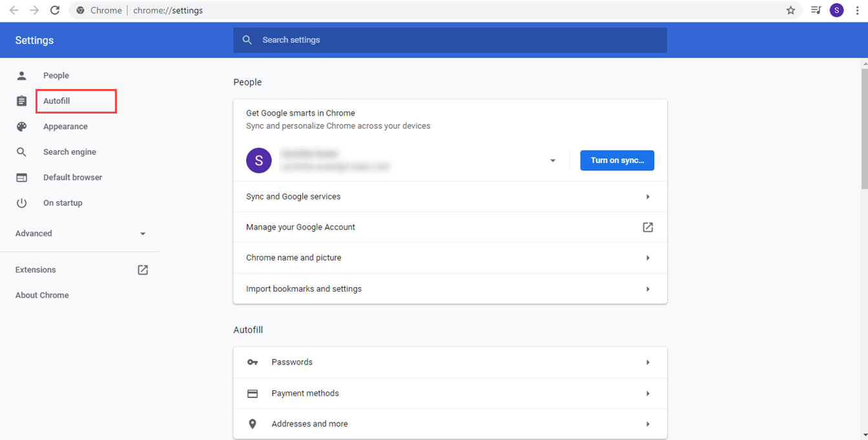Viewport: 868px width, 440px height.
Task: Open the Addresses and more settings row
Action: tap(450, 424)
